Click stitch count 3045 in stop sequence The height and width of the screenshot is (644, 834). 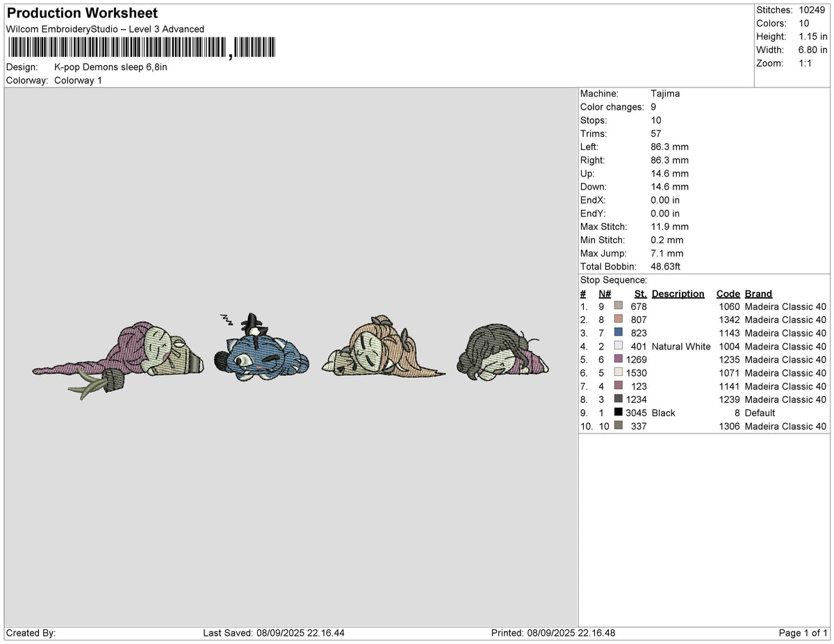(x=636, y=413)
